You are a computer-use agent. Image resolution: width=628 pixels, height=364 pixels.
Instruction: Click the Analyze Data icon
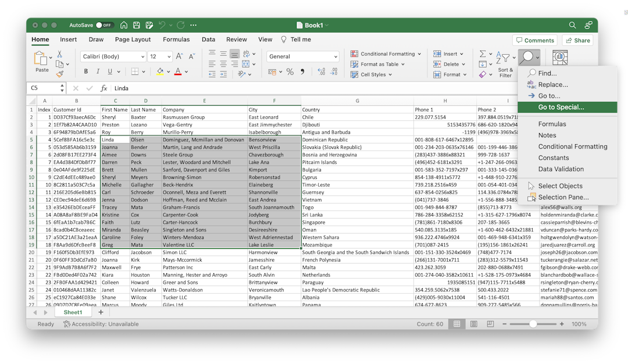[x=559, y=56]
